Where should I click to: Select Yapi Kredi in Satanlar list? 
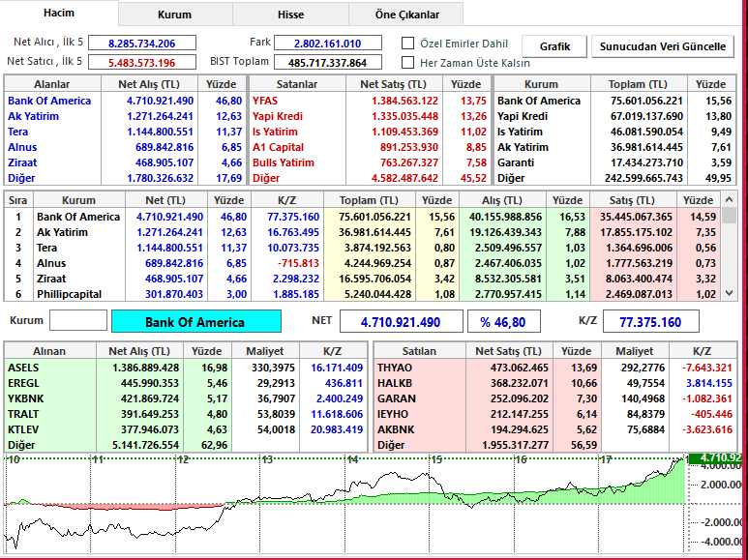click(277, 116)
